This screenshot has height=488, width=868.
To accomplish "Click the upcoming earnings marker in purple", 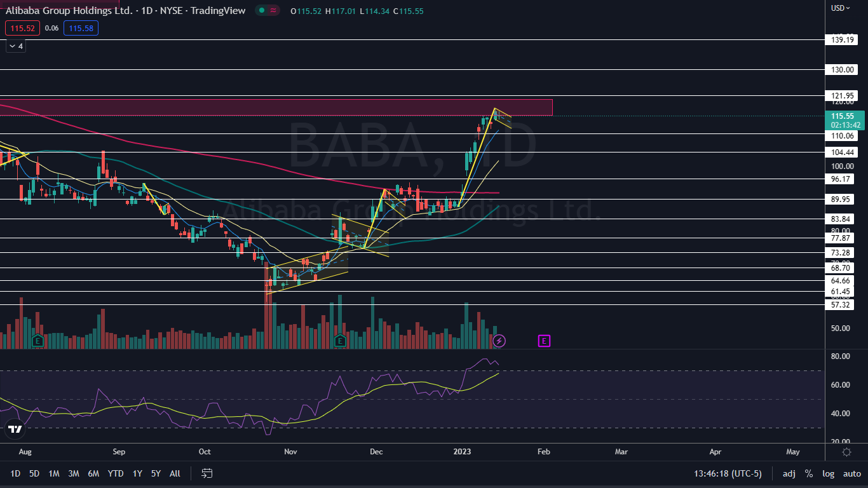I will (x=544, y=341).
